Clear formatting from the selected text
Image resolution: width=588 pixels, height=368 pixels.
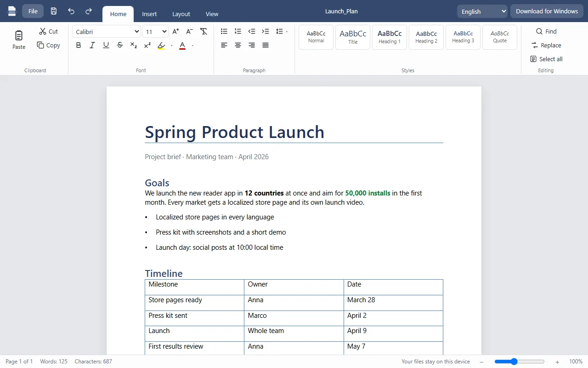point(204,31)
